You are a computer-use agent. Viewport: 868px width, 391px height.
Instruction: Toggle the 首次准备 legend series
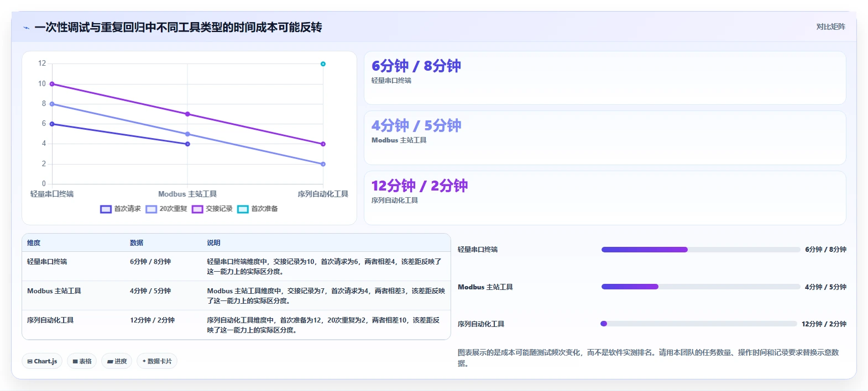258,209
